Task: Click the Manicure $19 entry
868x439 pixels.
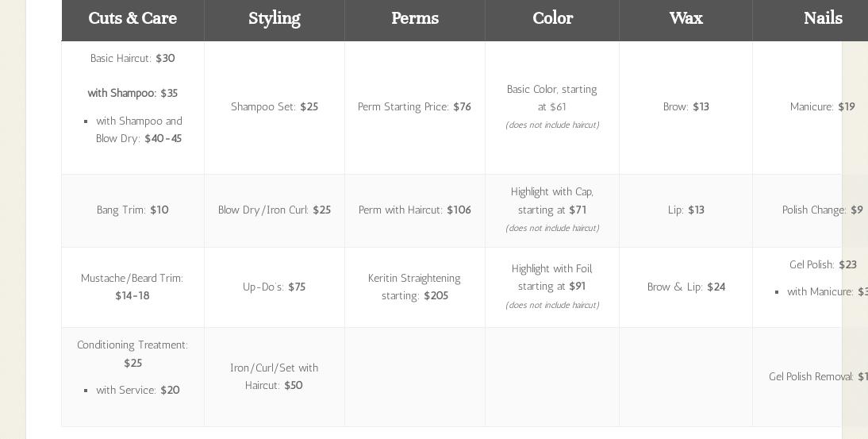Action: click(822, 106)
